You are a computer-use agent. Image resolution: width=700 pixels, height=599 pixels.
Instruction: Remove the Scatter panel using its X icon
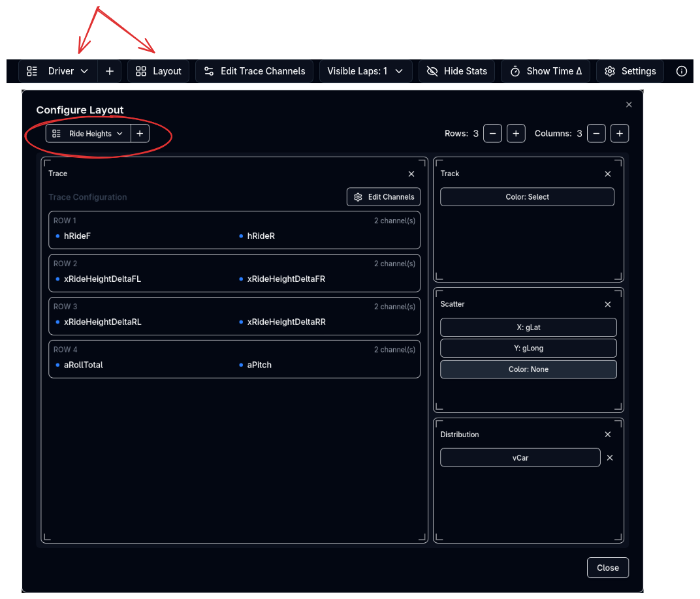click(x=607, y=304)
